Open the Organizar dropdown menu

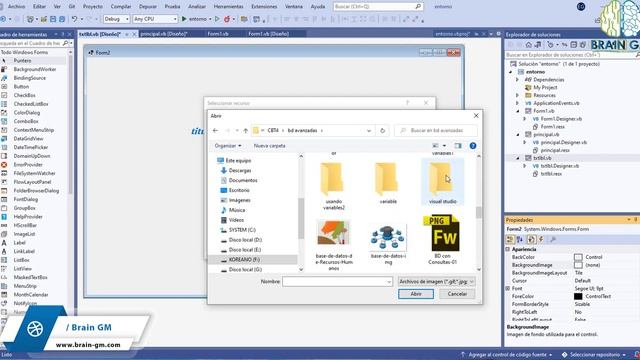click(228, 146)
